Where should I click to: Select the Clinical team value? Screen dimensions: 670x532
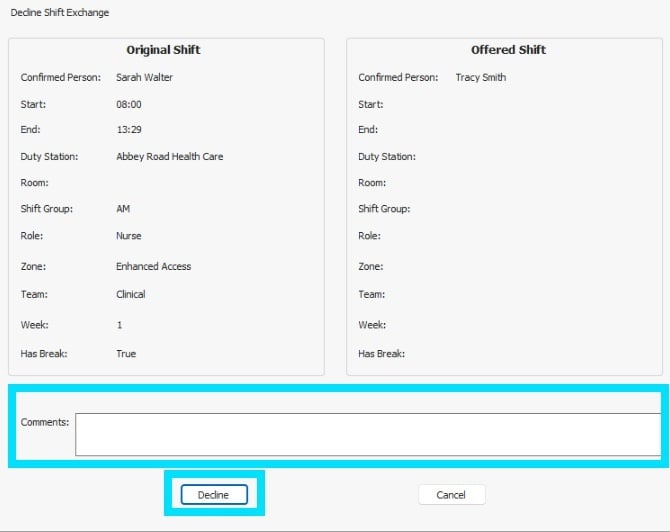tap(131, 295)
